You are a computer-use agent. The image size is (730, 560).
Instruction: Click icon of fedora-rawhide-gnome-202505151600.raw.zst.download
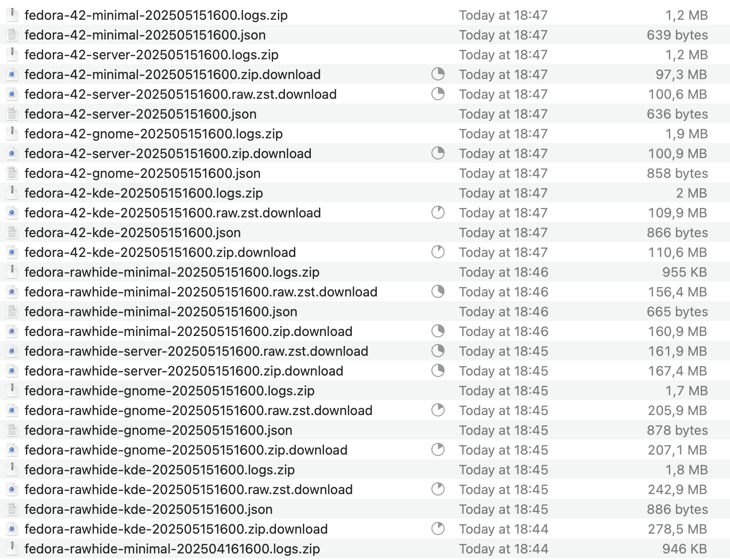point(12,410)
